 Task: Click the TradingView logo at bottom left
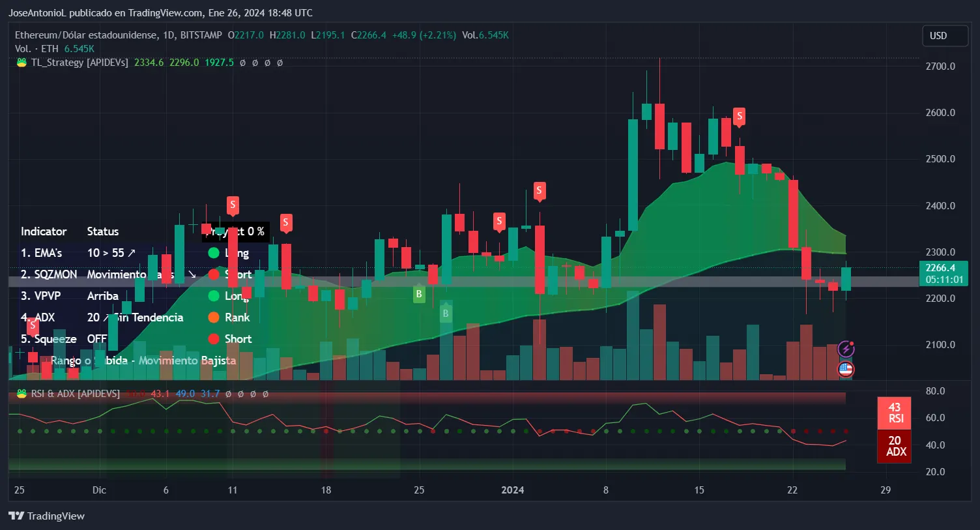46,516
